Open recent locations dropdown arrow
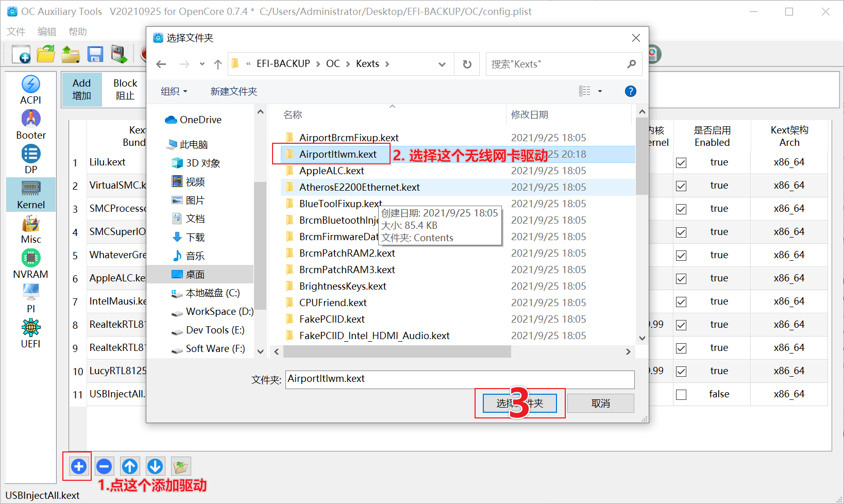This screenshot has height=504, width=844. tap(202, 64)
